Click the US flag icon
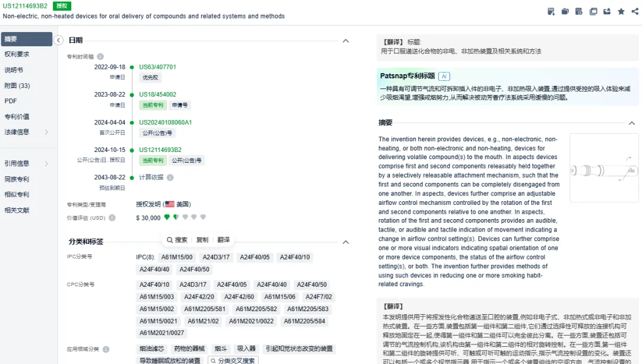The width and height of the screenshot is (642, 364). [x=169, y=204]
